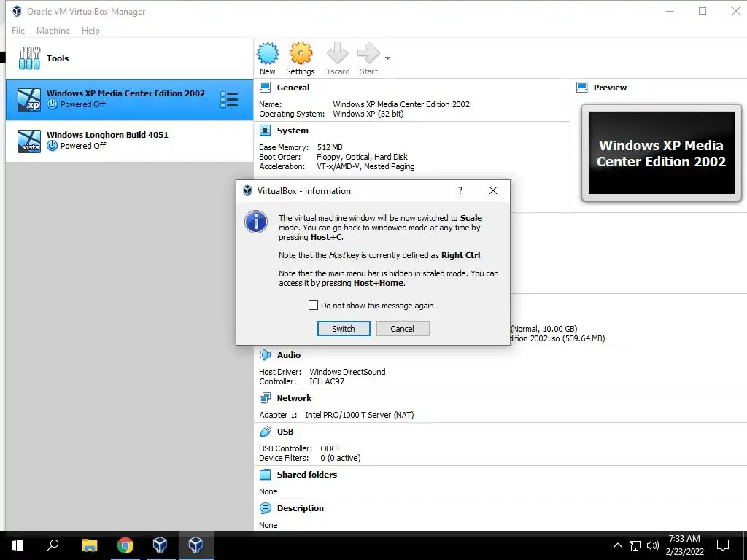Open the XP machine list menu icon
747x560 pixels.
coord(229,99)
